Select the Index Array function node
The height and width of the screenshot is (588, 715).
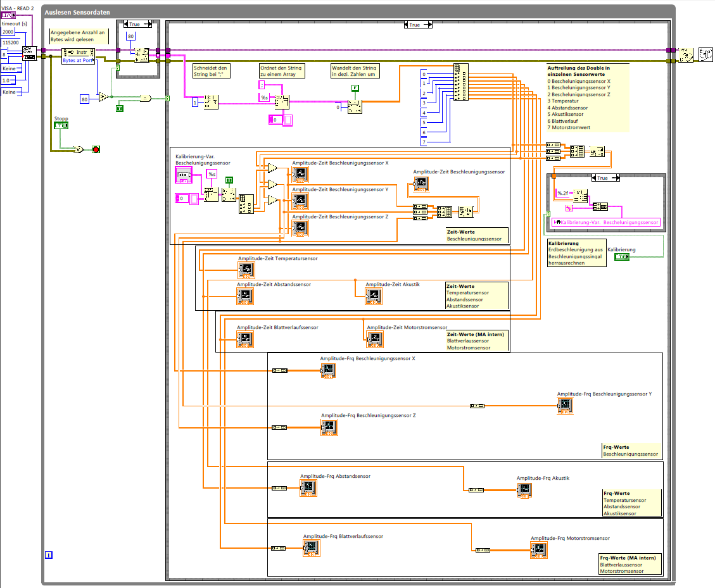point(461,82)
